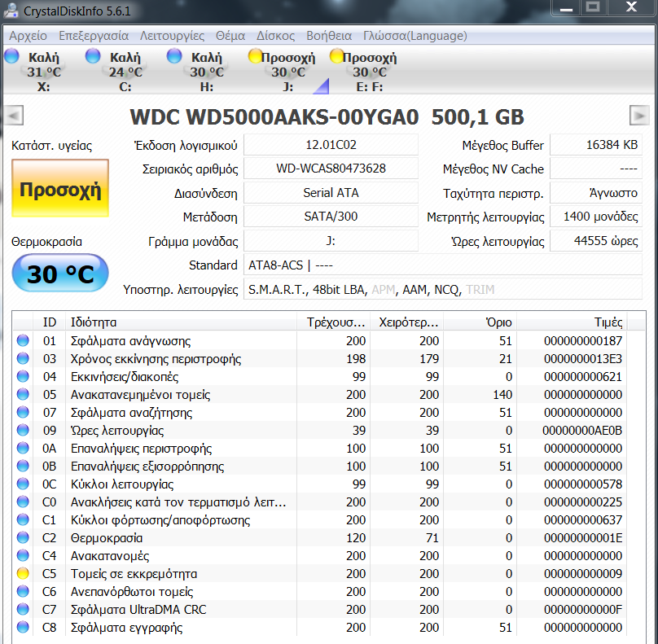Click yellow warning orb of row C5
Viewport: 658px width, 644px height.
click(x=23, y=573)
